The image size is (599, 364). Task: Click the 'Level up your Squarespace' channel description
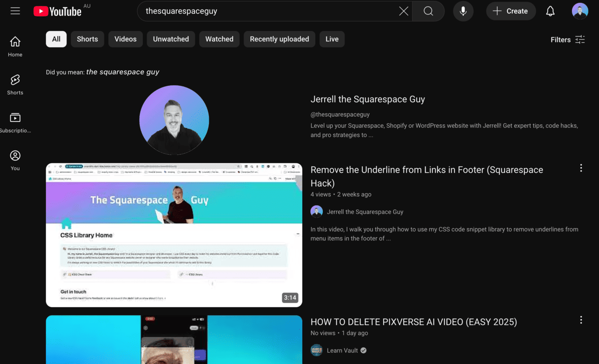pos(444,130)
